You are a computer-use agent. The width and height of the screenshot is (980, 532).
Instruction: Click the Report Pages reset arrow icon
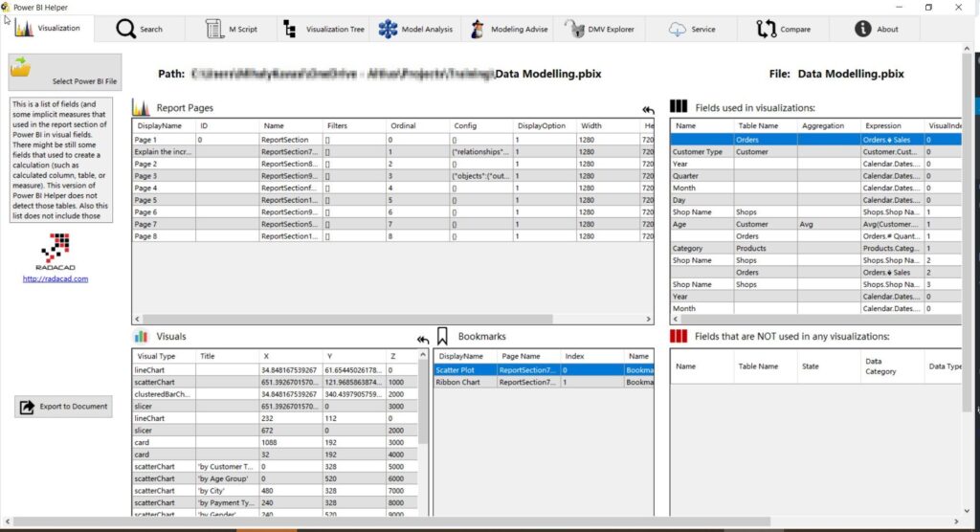pos(648,110)
